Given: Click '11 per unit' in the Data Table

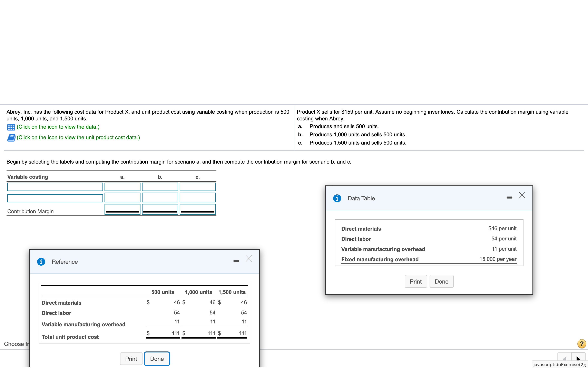Looking at the screenshot, I should coord(504,249).
